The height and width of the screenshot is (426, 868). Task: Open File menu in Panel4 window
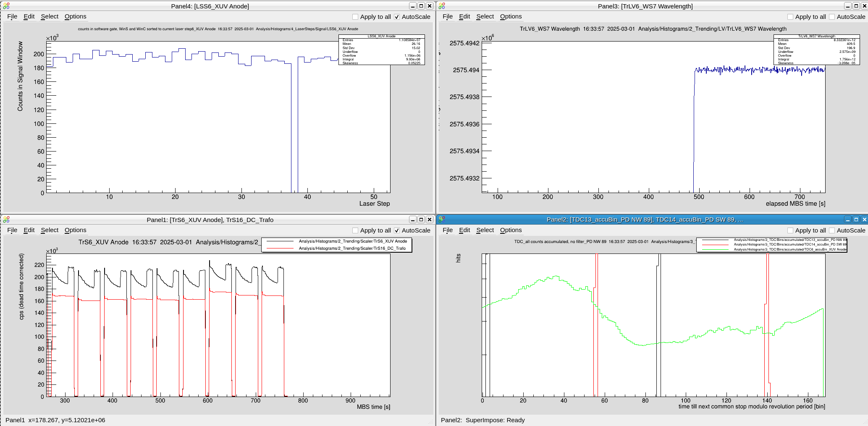[x=12, y=16]
